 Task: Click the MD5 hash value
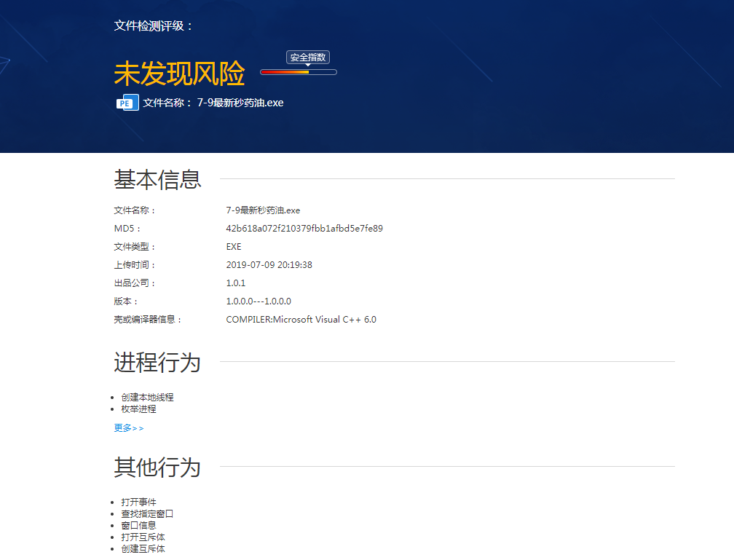click(x=304, y=229)
